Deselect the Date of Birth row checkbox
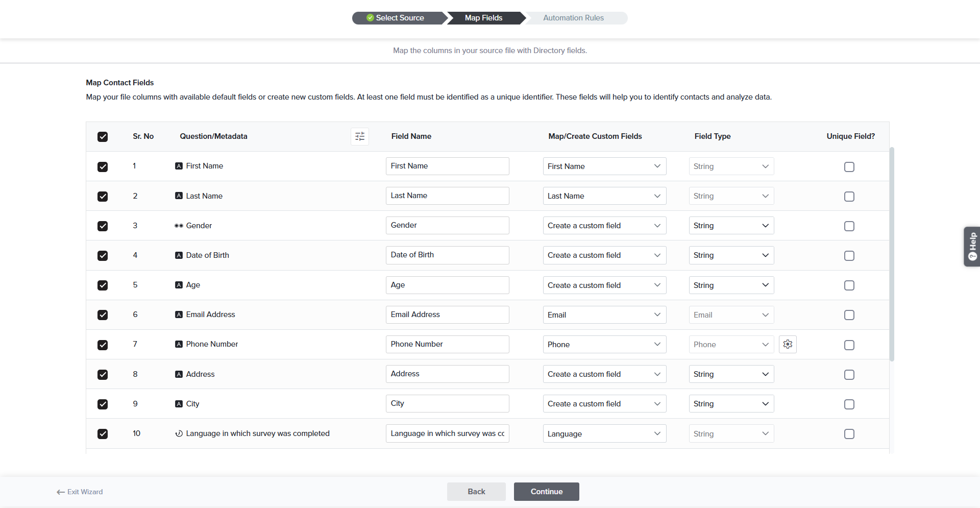This screenshot has width=980, height=508. [x=103, y=256]
